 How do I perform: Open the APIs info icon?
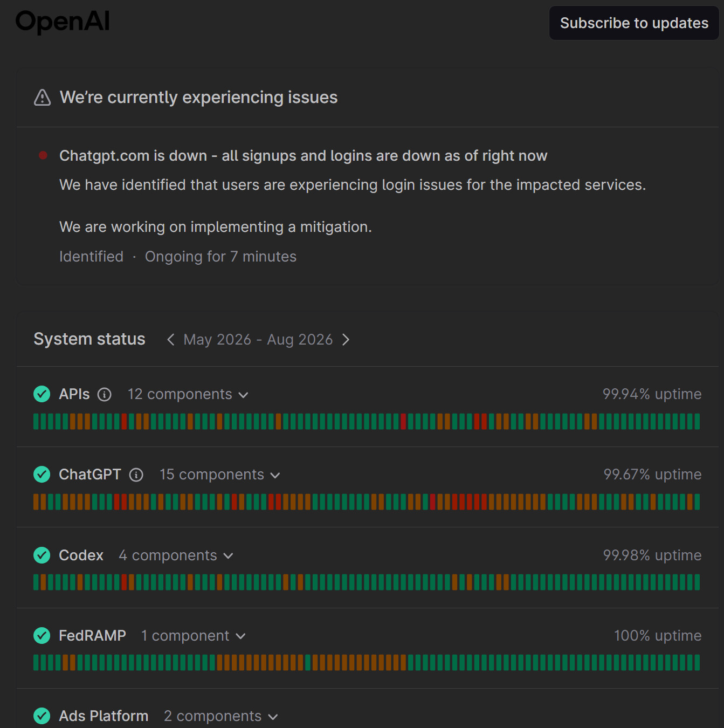pyautogui.click(x=105, y=395)
